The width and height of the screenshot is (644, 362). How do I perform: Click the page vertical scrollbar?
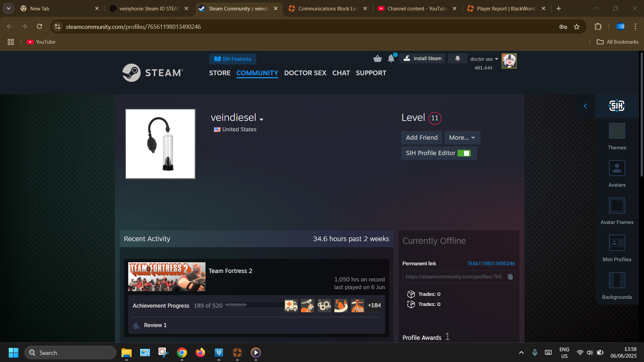point(642,114)
